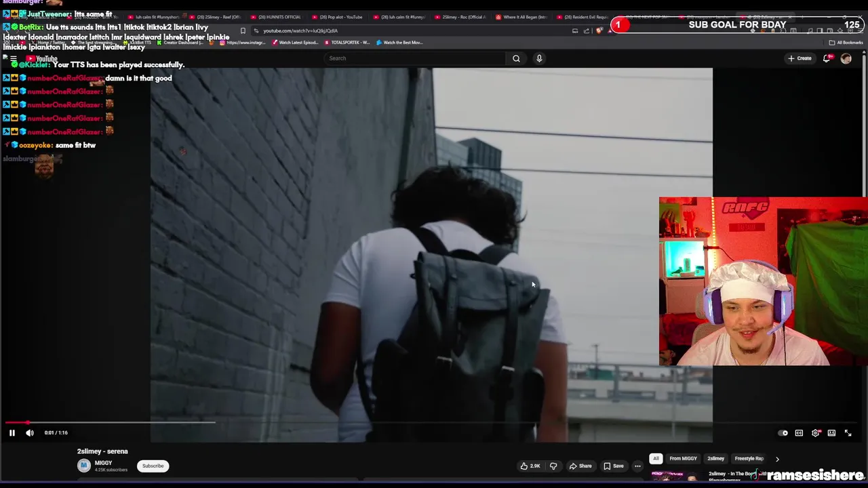Viewport: 868px width, 488px height.
Task: Toggle closed captions (CC) button
Action: point(799,433)
